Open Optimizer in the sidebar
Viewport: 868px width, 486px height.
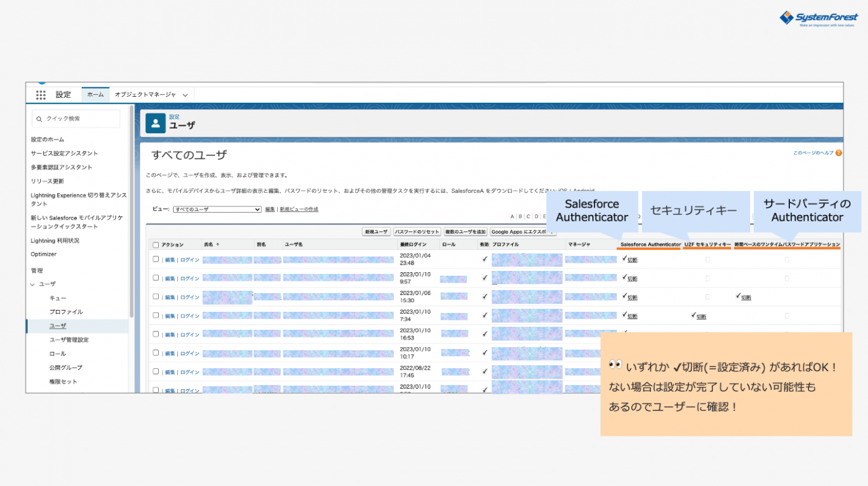tap(43, 254)
